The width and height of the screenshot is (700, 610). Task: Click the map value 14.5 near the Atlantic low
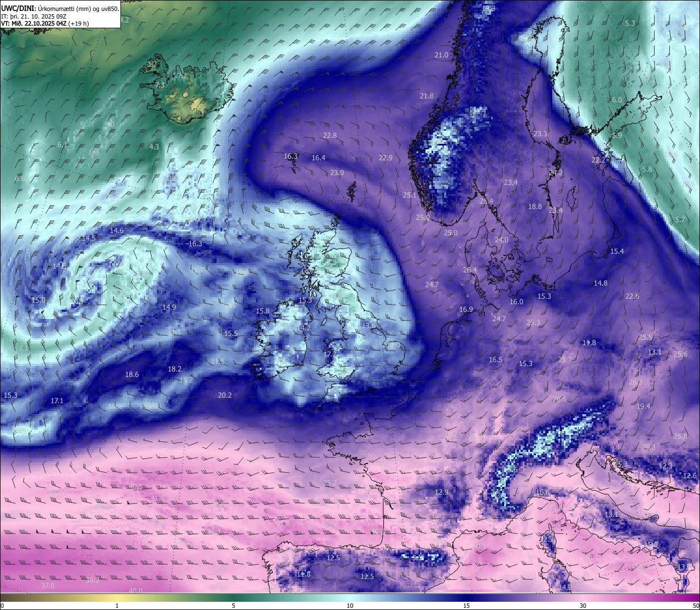(88, 238)
